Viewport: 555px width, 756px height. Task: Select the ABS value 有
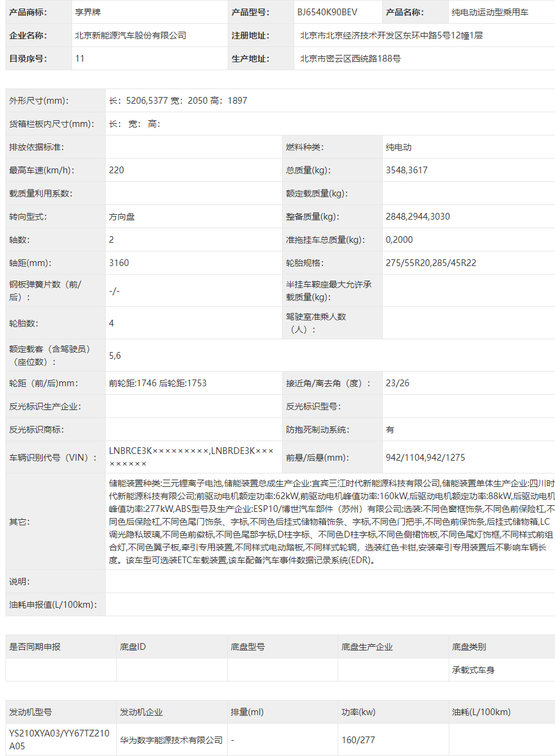[x=390, y=430]
